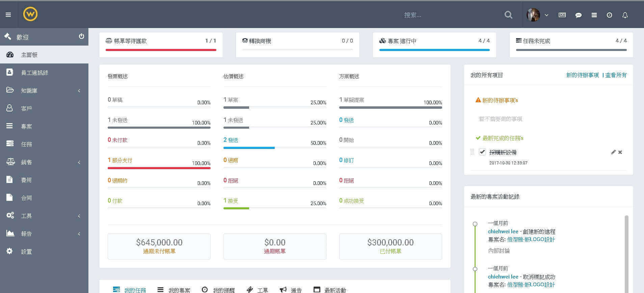The width and height of the screenshot is (644, 293).
Task: Switch to the 我的專案 tab
Action: [x=174, y=290]
